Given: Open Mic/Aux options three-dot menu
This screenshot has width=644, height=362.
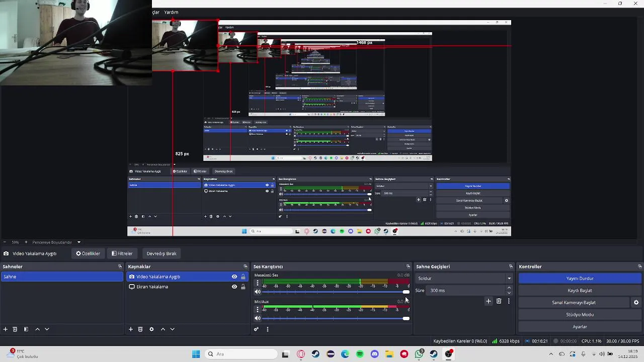Looking at the screenshot, I should point(258,309).
